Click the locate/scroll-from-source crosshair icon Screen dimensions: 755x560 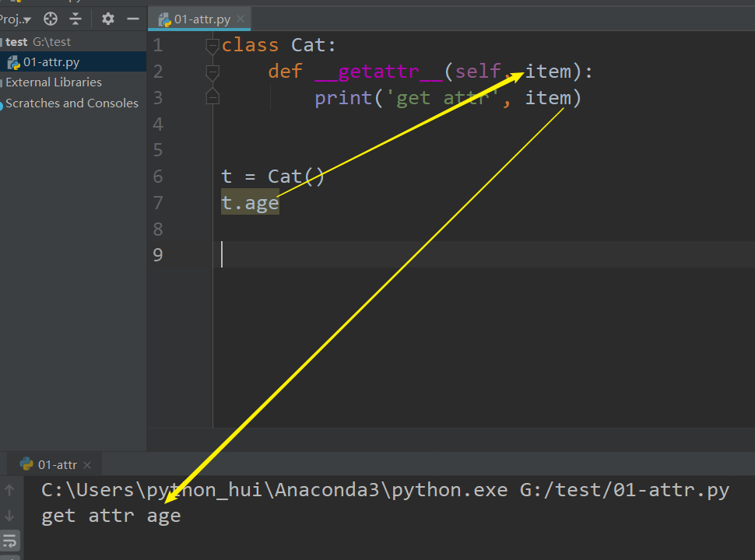click(51, 19)
